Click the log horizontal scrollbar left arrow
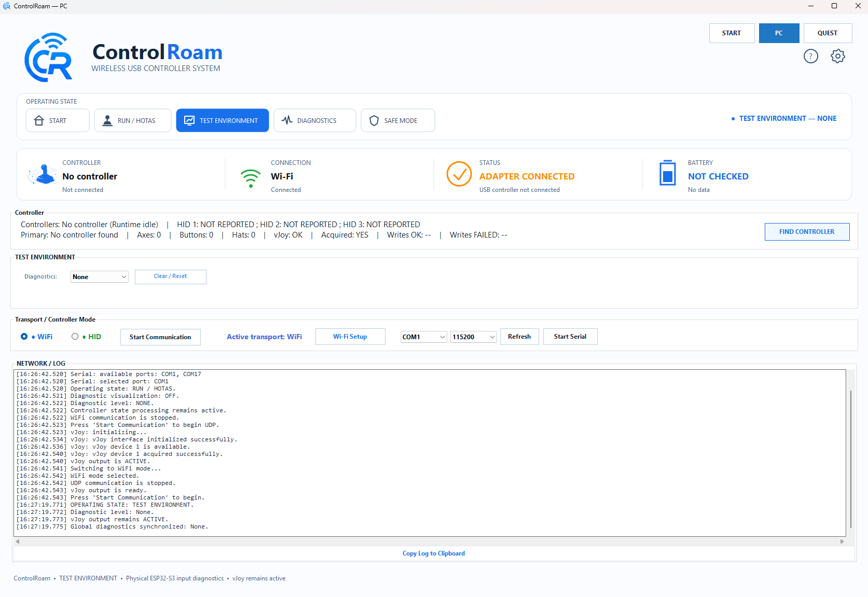 [x=18, y=542]
